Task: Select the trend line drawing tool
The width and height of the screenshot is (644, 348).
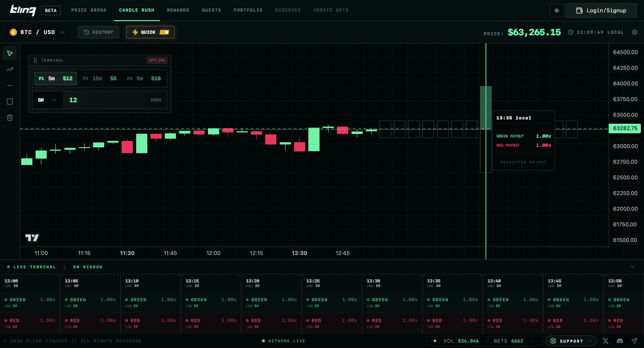Action: tap(10, 70)
